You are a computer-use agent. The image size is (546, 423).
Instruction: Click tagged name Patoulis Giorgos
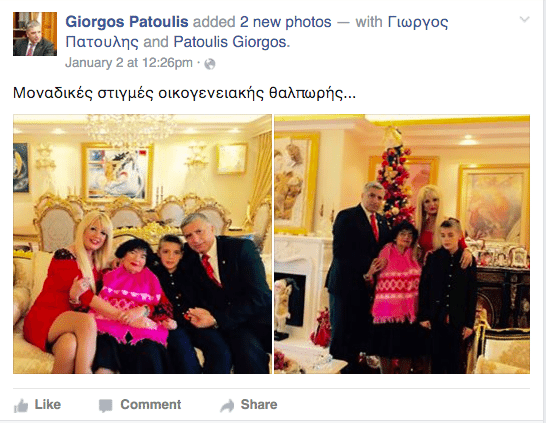click(x=231, y=42)
